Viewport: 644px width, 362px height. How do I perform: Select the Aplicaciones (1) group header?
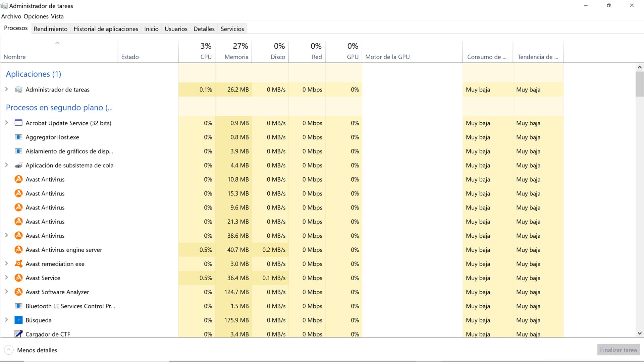34,74
